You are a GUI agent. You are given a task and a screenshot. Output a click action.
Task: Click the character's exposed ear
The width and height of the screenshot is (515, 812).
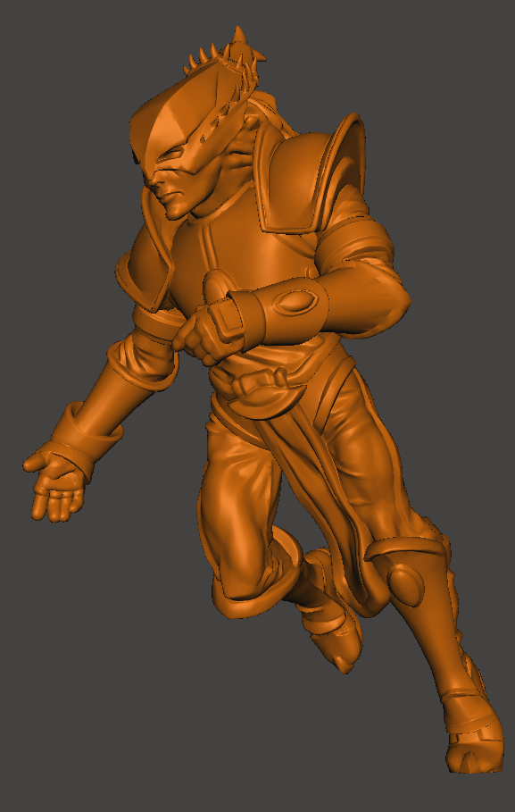[x=247, y=138]
